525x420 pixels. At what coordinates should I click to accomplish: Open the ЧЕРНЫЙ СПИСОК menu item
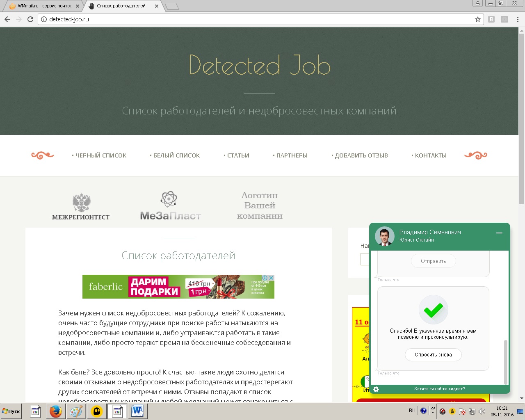point(99,155)
